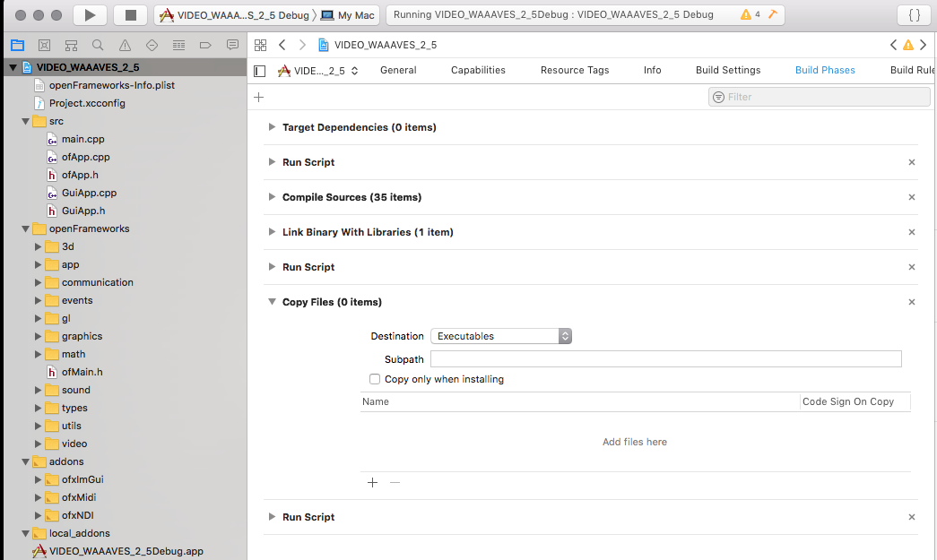The height and width of the screenshot is (560, 937).
Task: Expand Target Dependencies section
Action: [x=272, y=127]
